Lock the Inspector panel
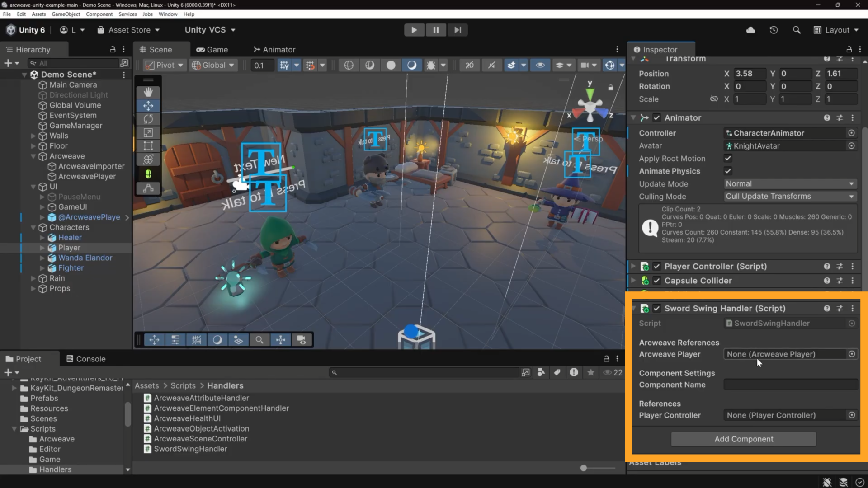Image resolution: width=868 pixels, height=488 pixels. [x=849, y=49]
